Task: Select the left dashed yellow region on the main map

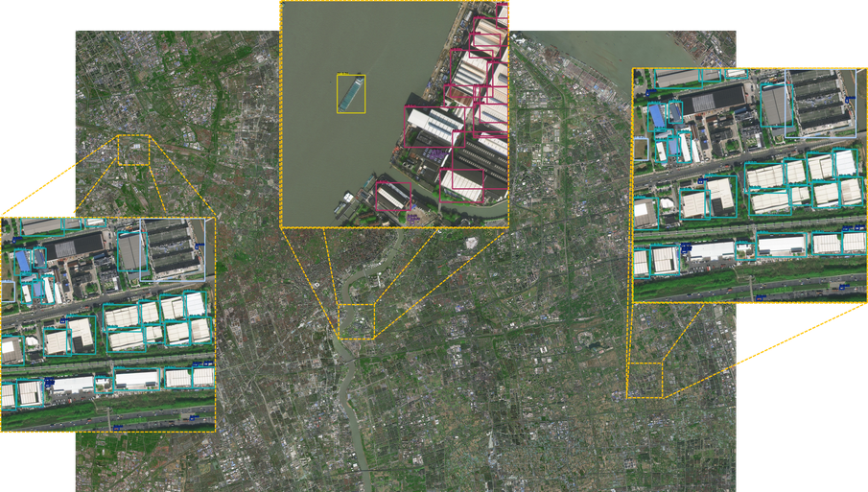Action: [133, 150]
